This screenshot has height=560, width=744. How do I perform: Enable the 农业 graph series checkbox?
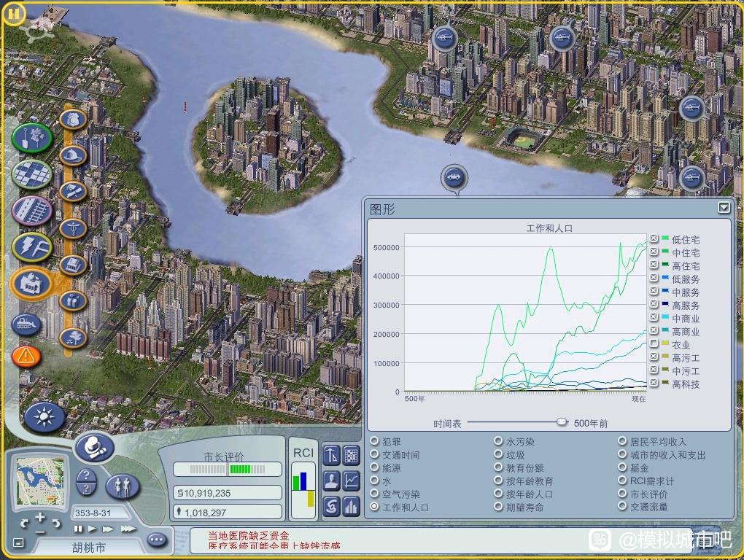coord(654,343)
